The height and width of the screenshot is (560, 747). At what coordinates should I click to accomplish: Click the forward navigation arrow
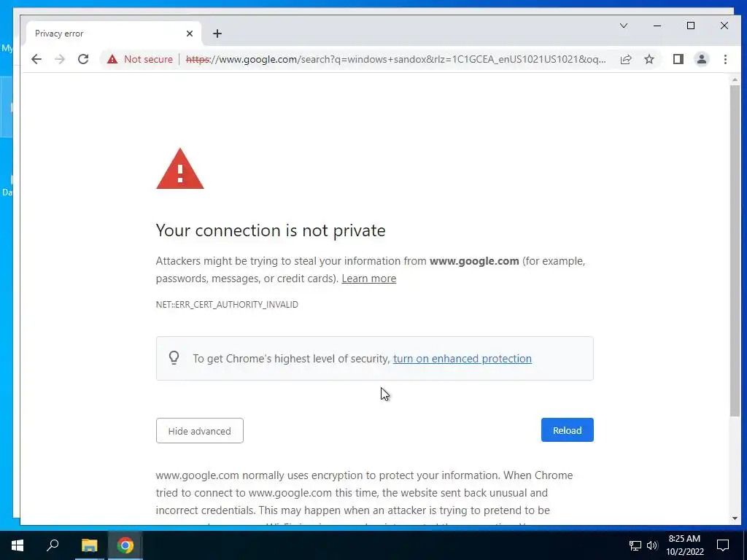click(x=60, y=59)
